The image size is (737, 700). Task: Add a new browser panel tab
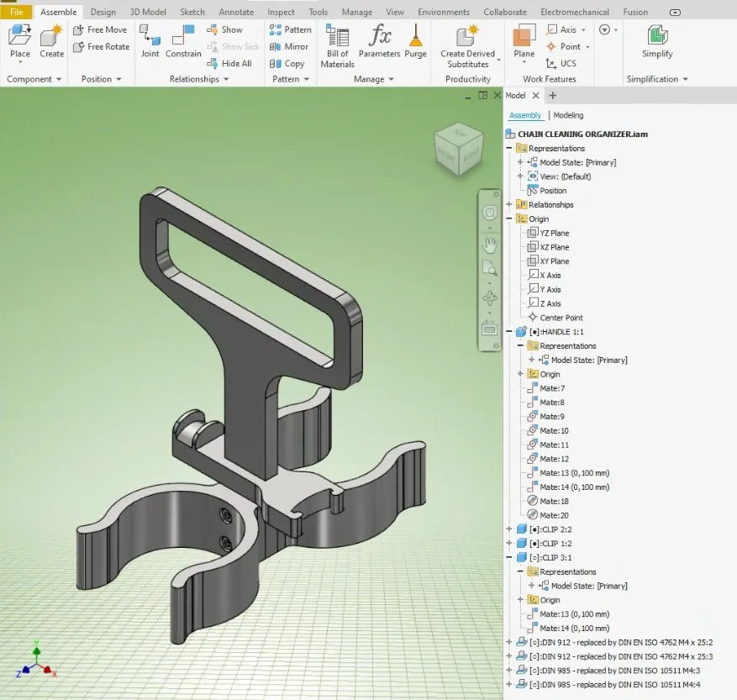(553, 96)
